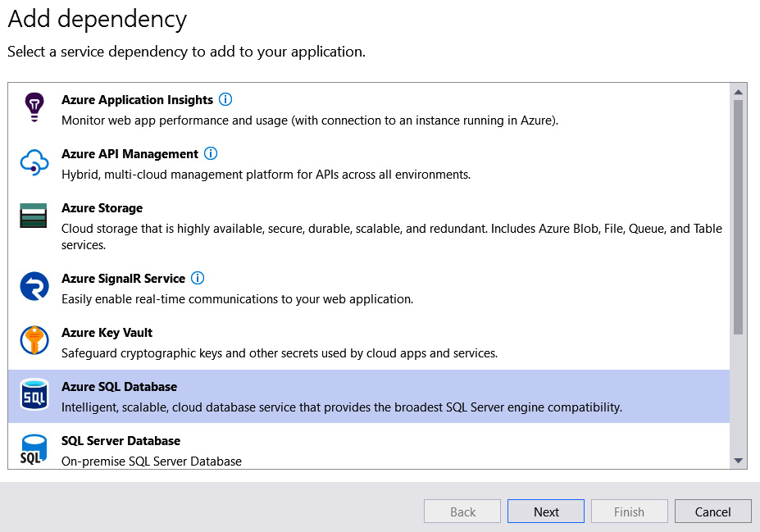The height and width of the screenshot is (532, 760).
Task: Click the Azure Key Vault key icon
Action: pyautogui.click(x=34, y=340)
